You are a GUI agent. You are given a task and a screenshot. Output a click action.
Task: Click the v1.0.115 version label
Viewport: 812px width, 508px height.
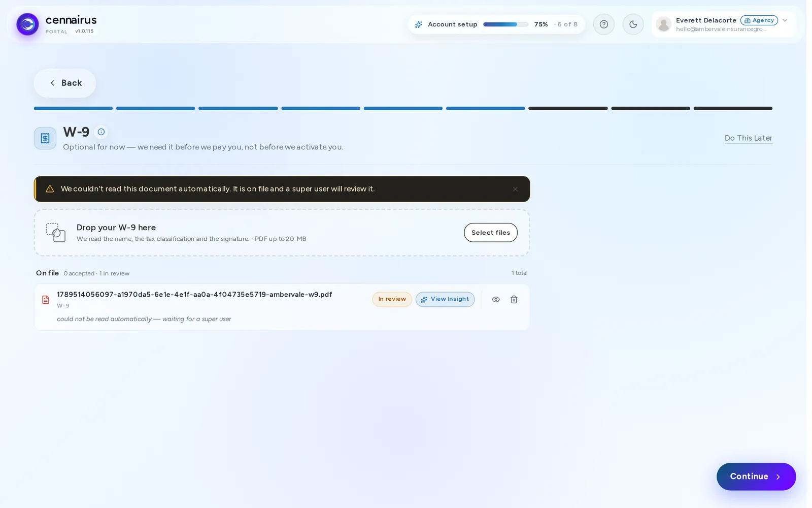tap(84, 31)
